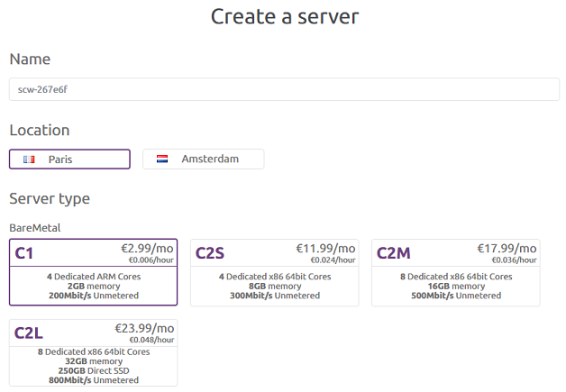Viewport: 566px width, 392px height.
Task: Click the Netherlands flag icon
Action: [162, 159]
